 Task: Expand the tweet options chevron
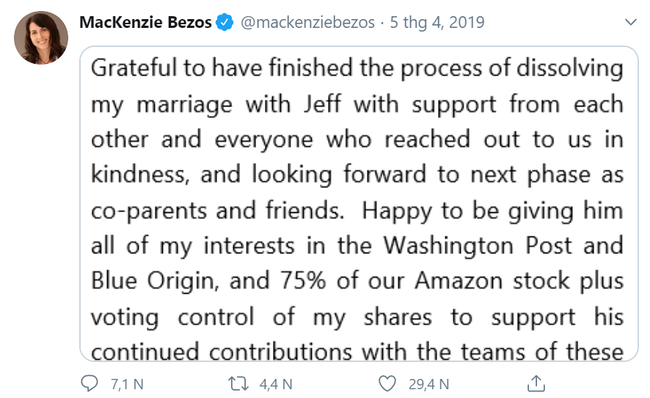(631, 22)
